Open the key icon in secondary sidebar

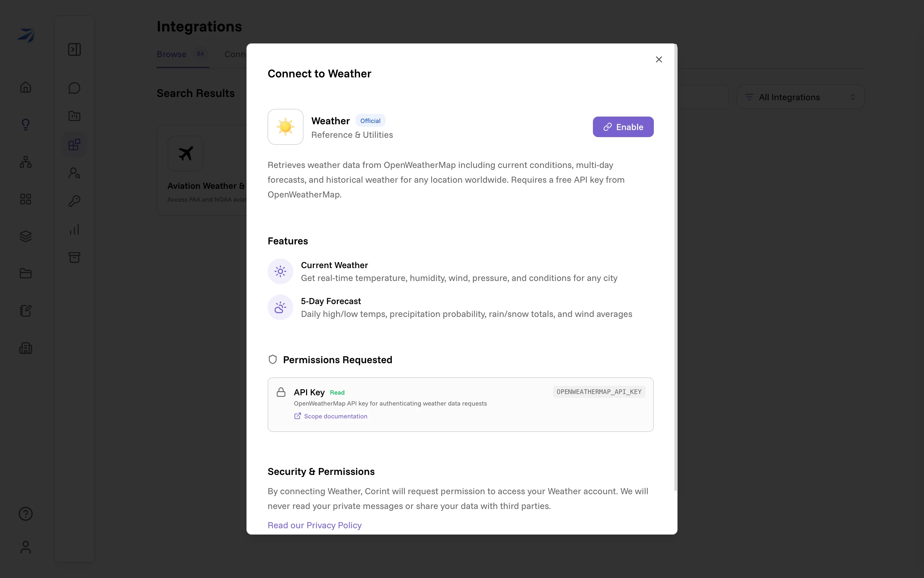[x=74, y=201]
